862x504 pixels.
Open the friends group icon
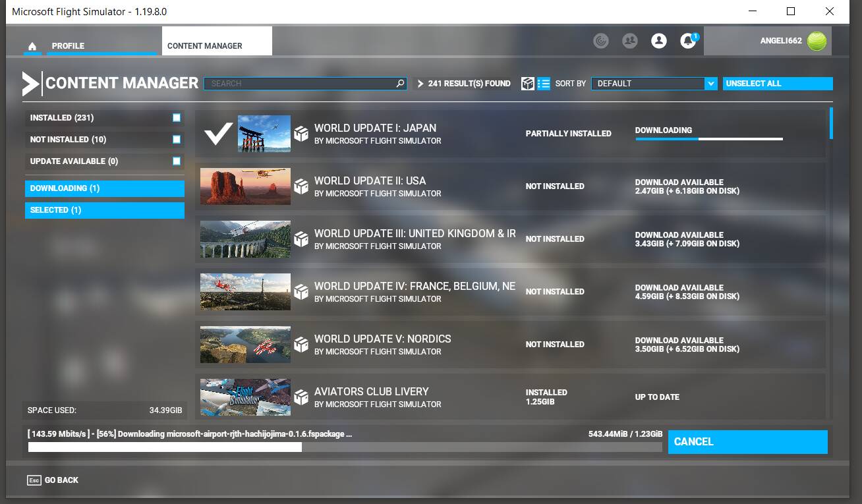pyautogui.click(x=629, y=41)
